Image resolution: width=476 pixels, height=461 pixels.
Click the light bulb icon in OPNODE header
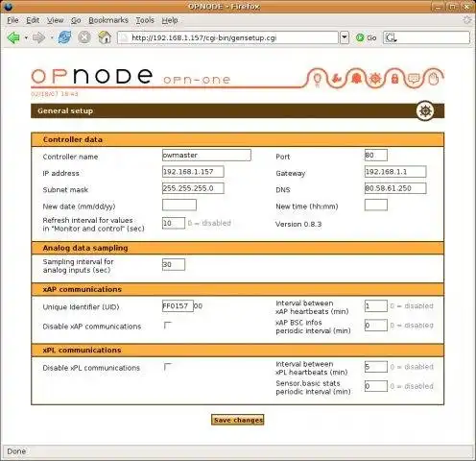click(318, 79)
